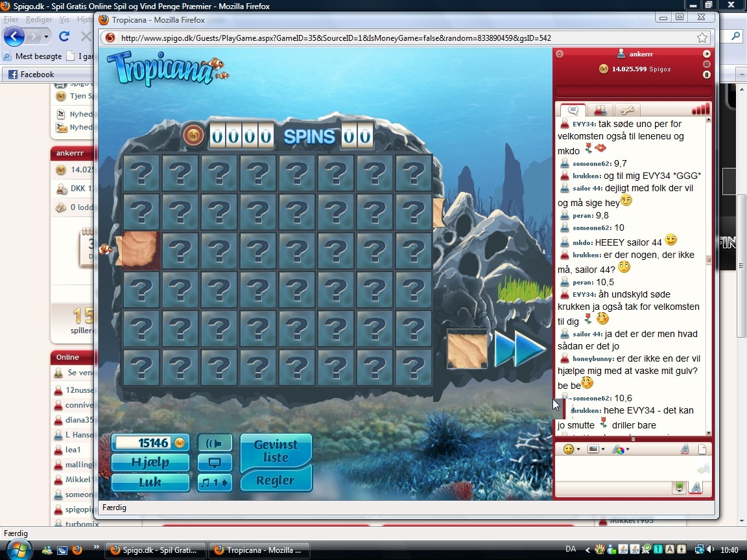Image resolution: width=747 pixels, height=560 pixels.
Task: Open Spigo.dk window from the taskbar
Action: pos(156,550)
